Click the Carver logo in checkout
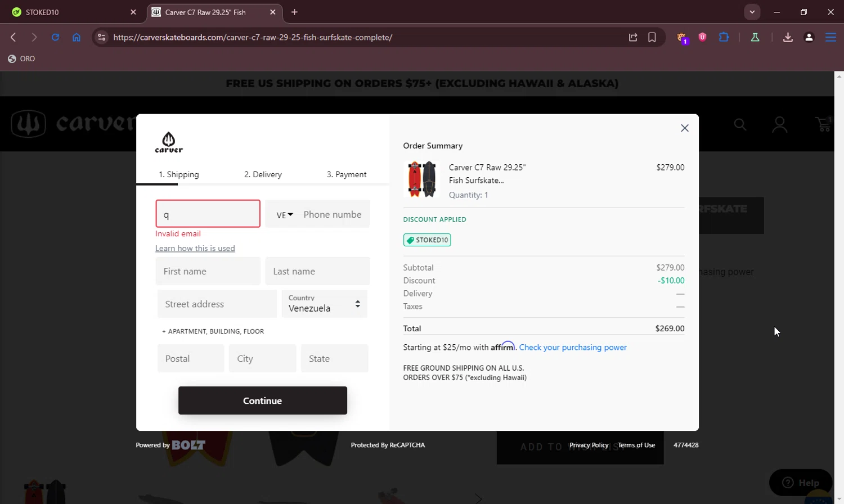This screenshot has height=504, width=844. 169,142
